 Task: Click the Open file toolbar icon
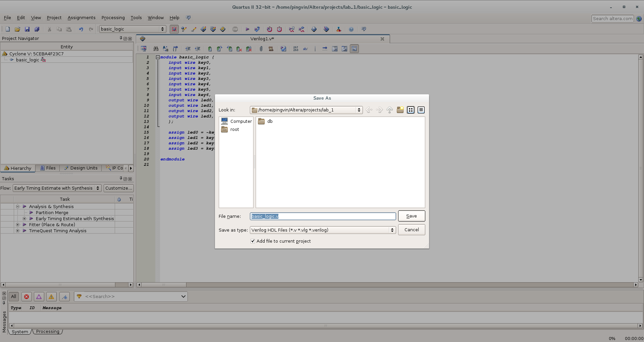tap(17, 29)
